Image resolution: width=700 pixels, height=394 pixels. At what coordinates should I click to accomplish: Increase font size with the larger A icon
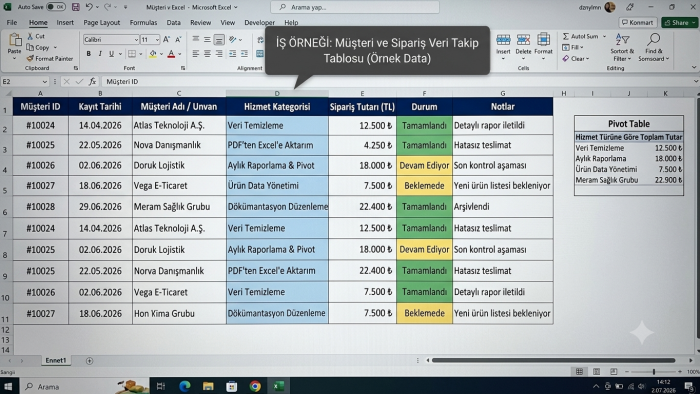(x=167, y=39)
